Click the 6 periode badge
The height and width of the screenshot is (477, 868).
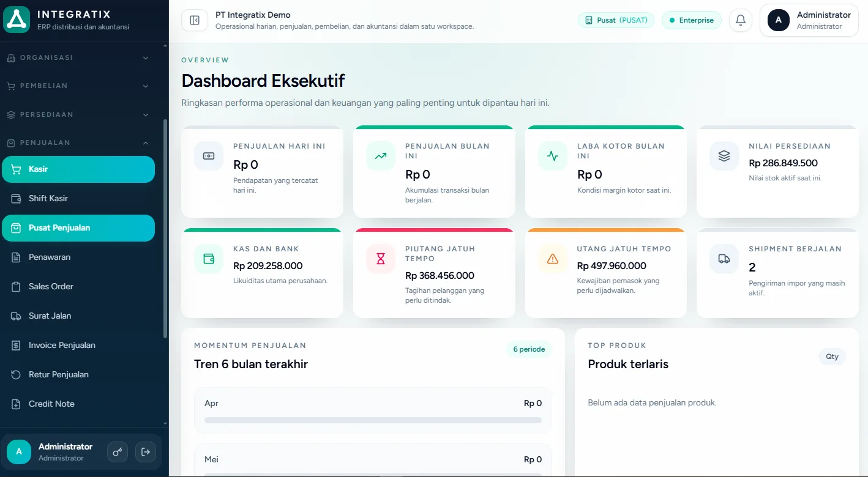(x=529, y=350)
